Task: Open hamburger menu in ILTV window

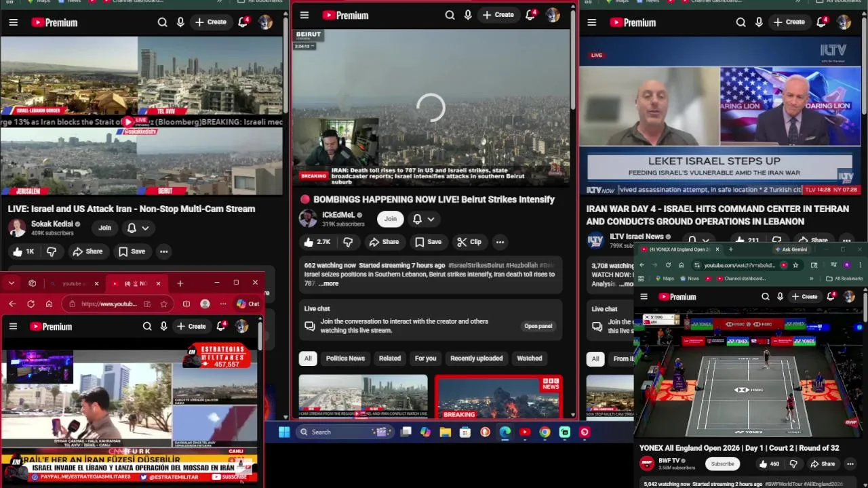Action: (591, 22)
